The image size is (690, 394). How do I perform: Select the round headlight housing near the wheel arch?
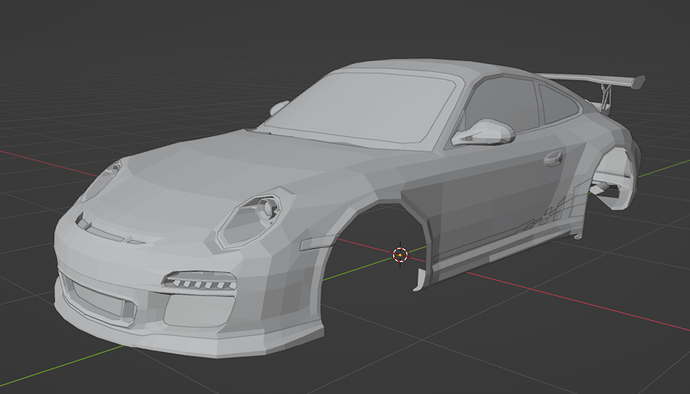[x=250, y=221]
